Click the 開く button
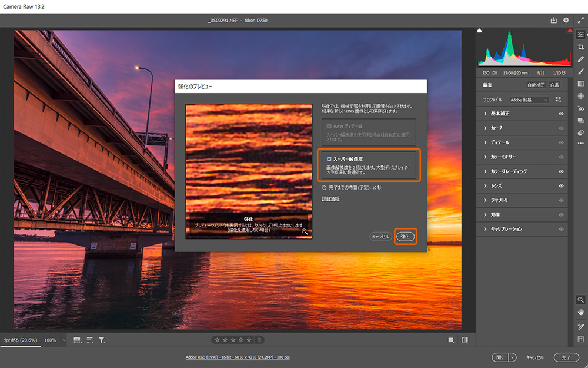The image size is (588, 368). coord(500,357)
